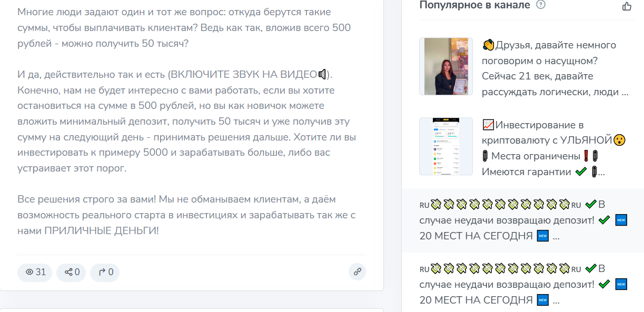
Task: Copy the post link via the chain icon
Action: 358,272
